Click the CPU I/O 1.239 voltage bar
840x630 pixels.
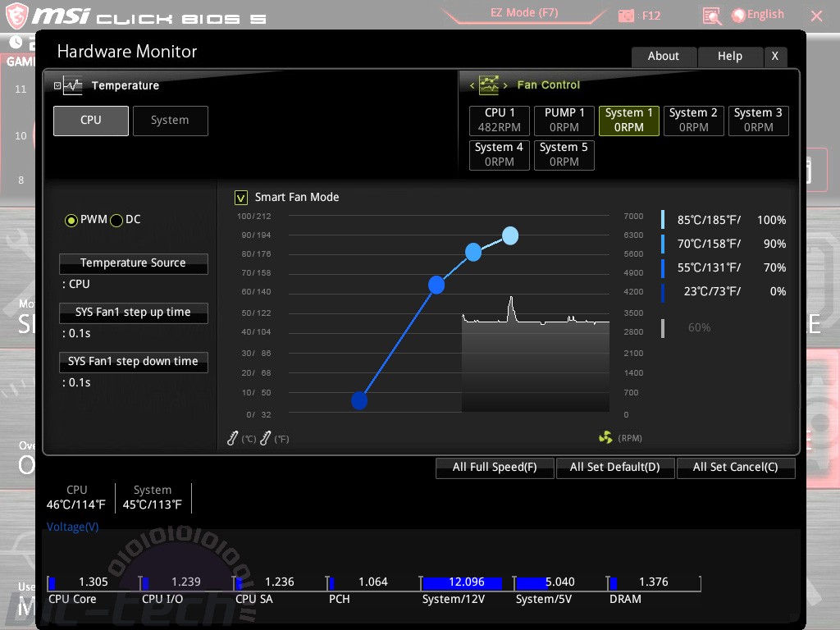click(x=187, y=582)
